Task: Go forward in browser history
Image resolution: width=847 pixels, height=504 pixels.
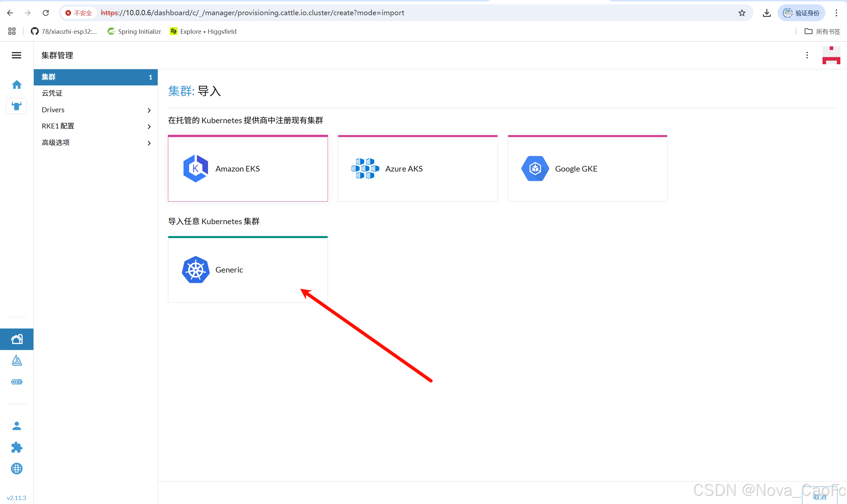Action: point(28,13)
